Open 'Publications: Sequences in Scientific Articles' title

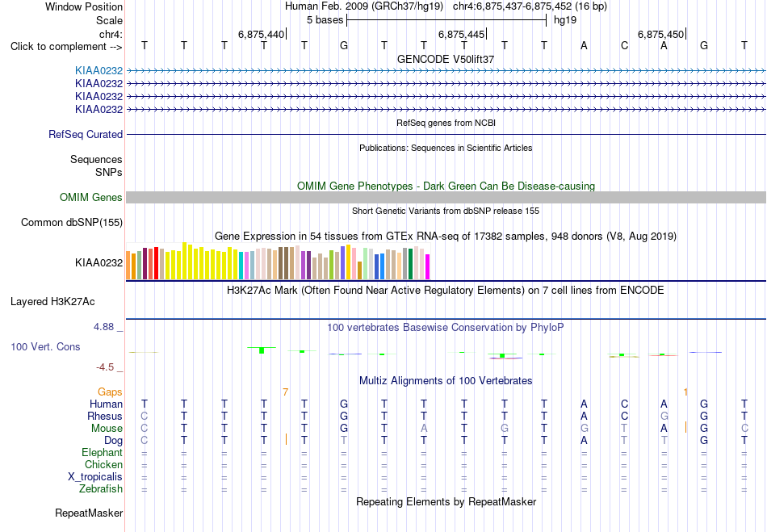point(446,148)
